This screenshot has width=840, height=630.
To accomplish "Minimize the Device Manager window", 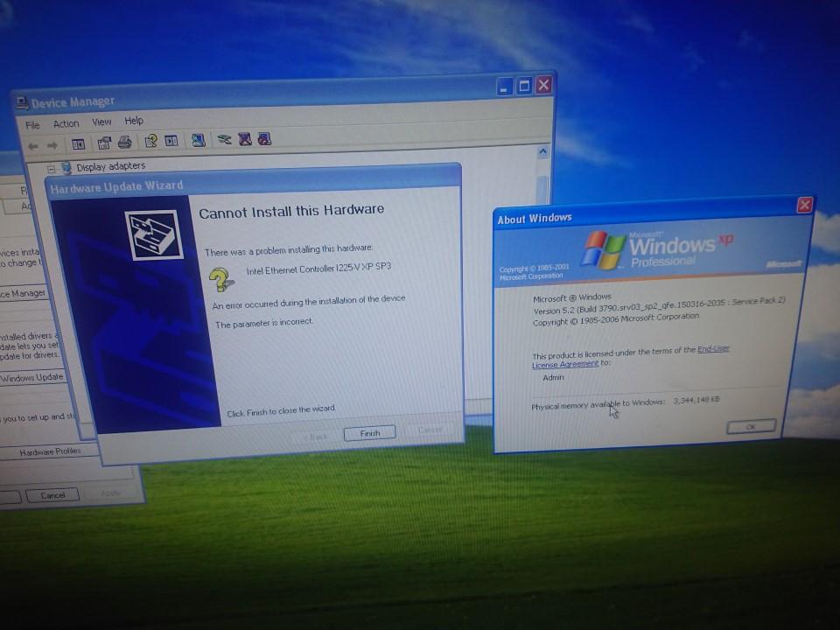I will click(505, 87).
